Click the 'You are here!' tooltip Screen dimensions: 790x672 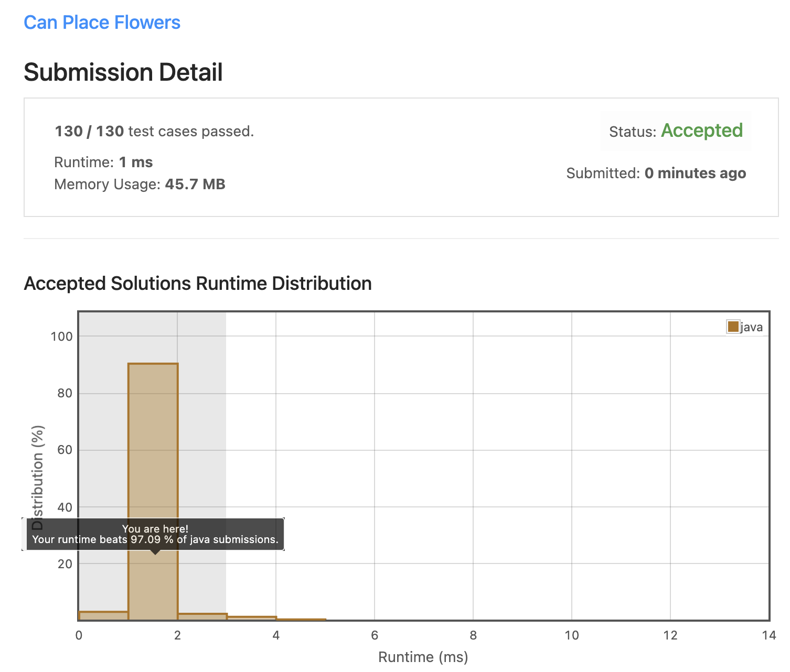[155, 534]
